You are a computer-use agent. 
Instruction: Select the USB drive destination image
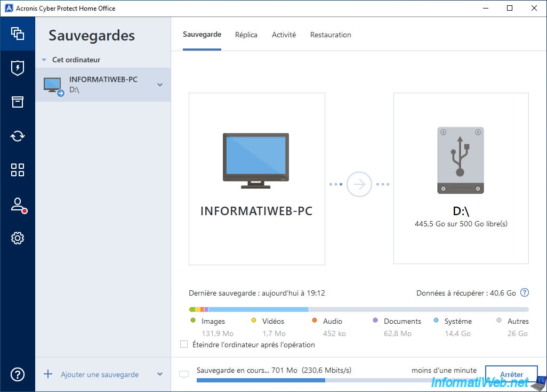tap(461, 160)
